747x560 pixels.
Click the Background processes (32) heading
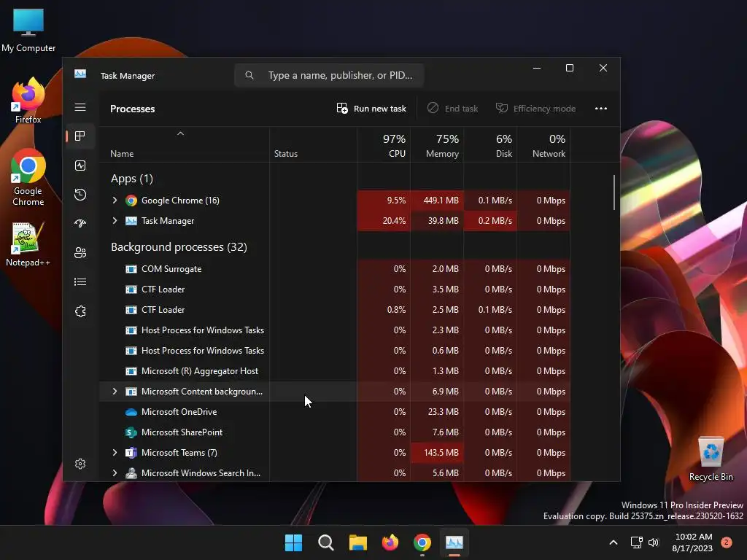(x=179, y=247)
